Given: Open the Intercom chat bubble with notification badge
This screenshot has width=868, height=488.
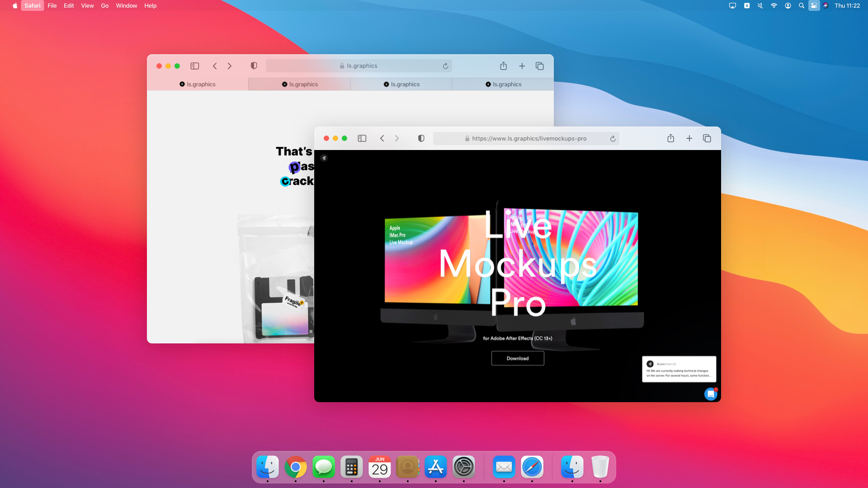Looking at the screenshot, I should point(711,394).
